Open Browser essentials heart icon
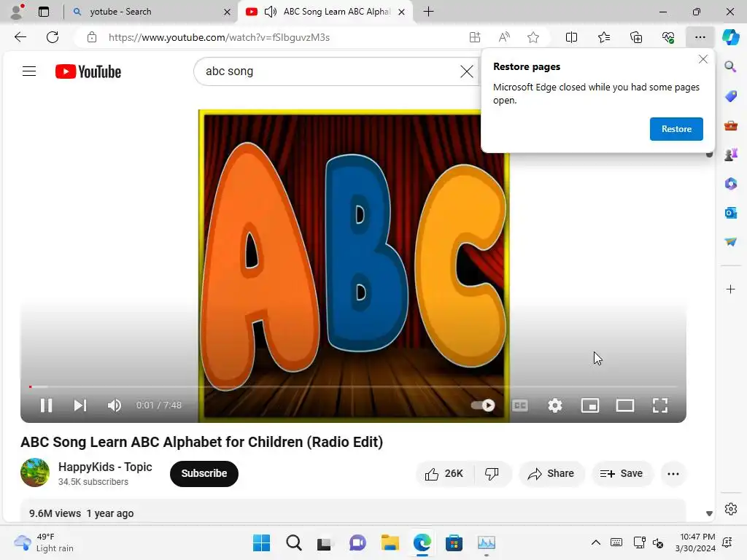Screen dimensions: 747x560 (x=668, y=37)
